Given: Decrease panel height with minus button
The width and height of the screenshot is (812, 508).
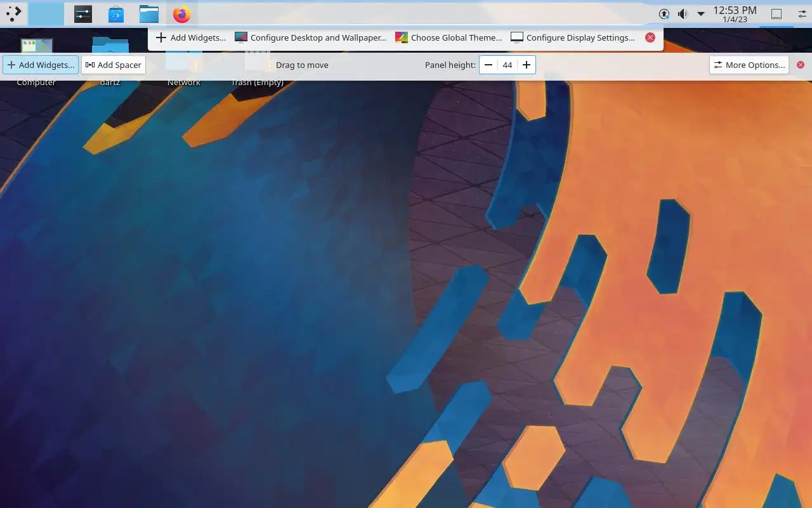Looking at the screenshot, I should click(x=488, y=65).
